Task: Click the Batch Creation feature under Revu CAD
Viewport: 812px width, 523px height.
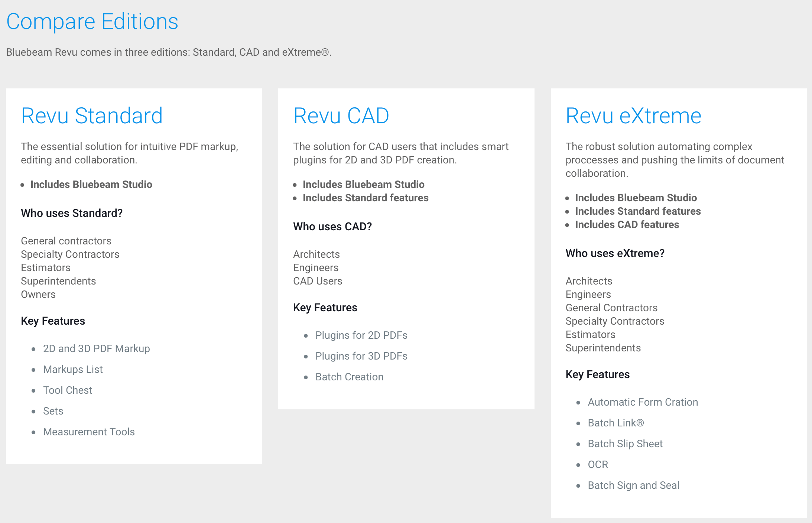Action: tap(350, 377)
